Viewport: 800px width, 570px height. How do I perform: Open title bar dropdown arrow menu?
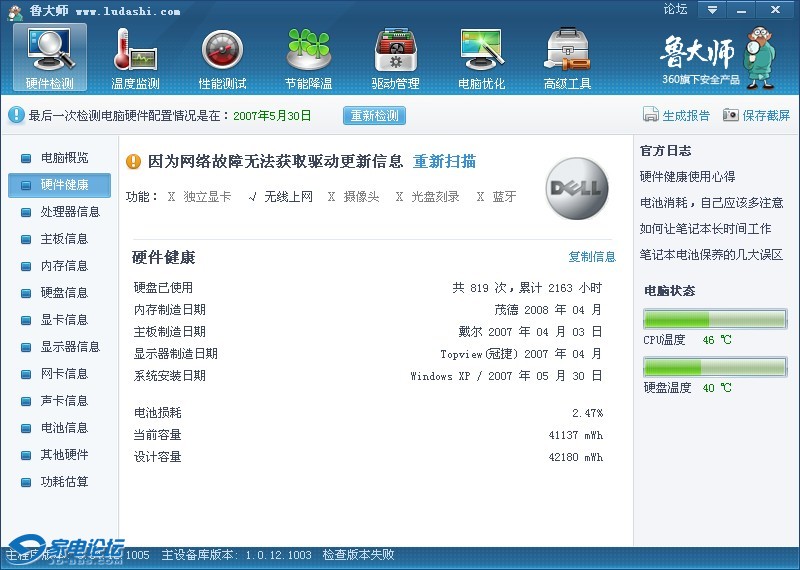pyautogui.click(x=711, y=10)
